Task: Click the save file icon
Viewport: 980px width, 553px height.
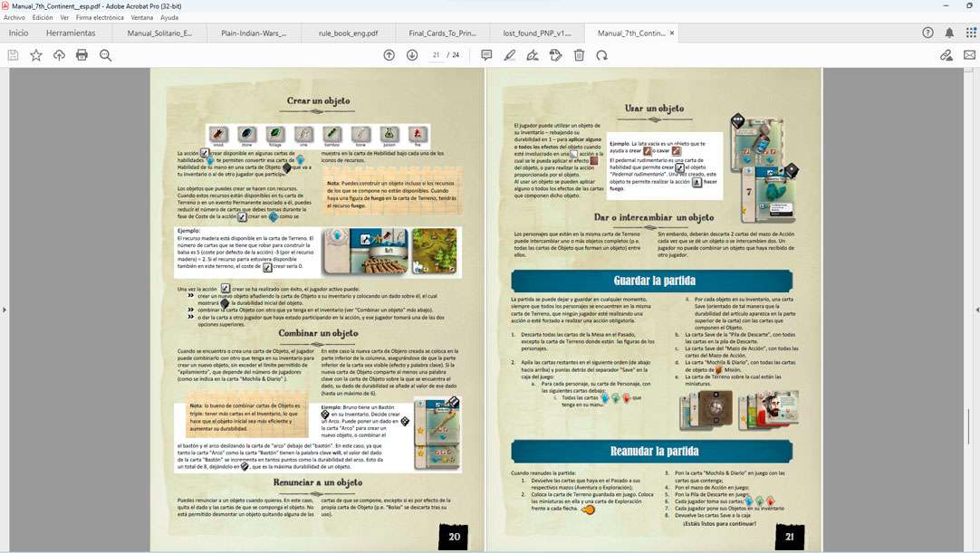Action: pyautogui.click(x=14, y=55)
